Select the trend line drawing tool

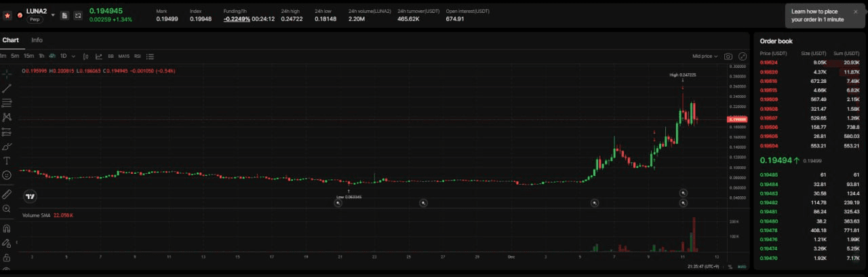[x=7, y=88]
